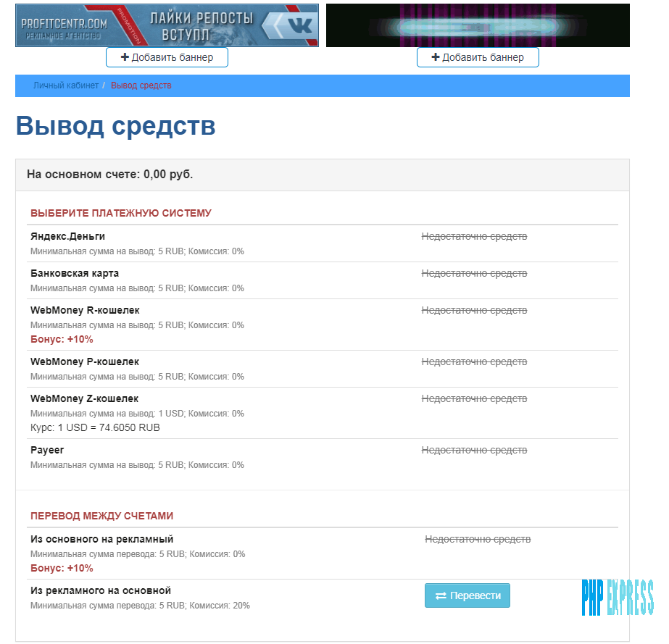Click the 20% commission transfer minimum text
Image resolution: width=669 pixels, height=644 pixels.
coord(140,606)
